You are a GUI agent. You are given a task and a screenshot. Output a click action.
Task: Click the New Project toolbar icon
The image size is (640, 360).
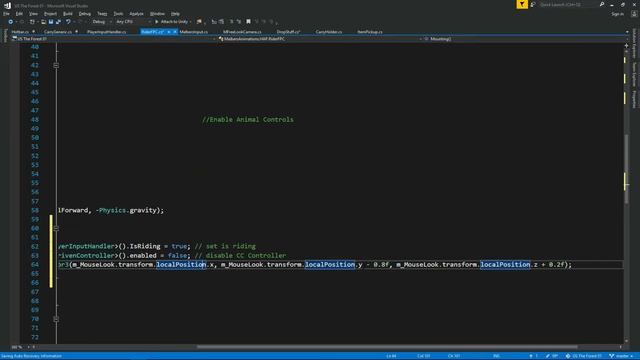(x=32, y=22)
